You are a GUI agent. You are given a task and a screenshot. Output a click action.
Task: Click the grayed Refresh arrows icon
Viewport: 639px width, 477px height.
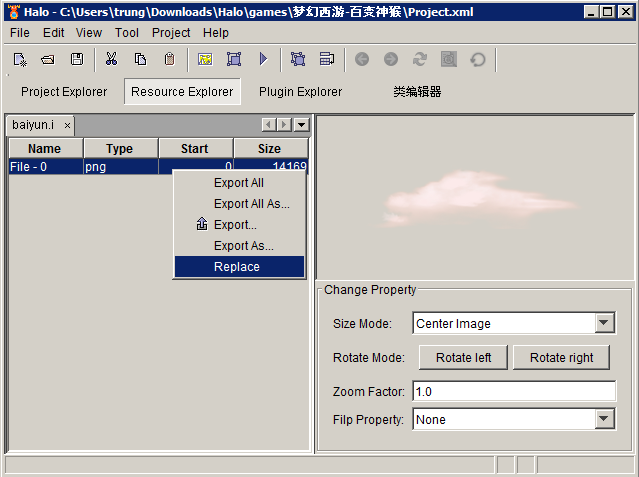tap(420, 60)
